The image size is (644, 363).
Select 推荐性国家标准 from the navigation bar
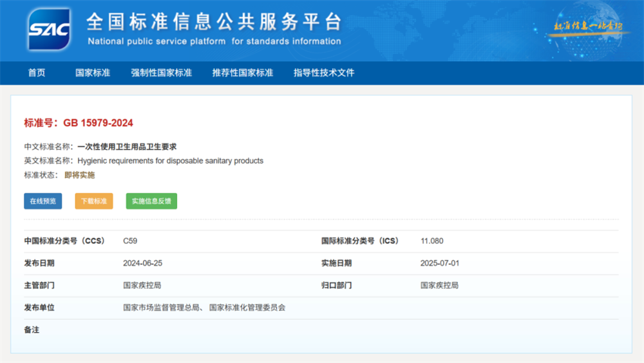(242, 73)
